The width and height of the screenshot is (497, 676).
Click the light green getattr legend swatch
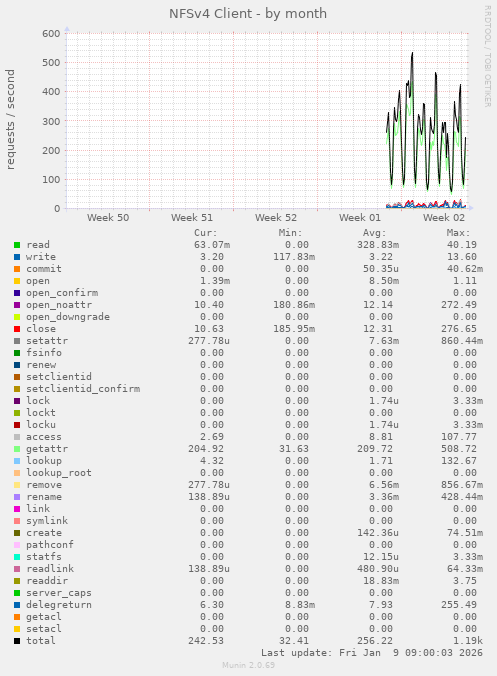17,449
